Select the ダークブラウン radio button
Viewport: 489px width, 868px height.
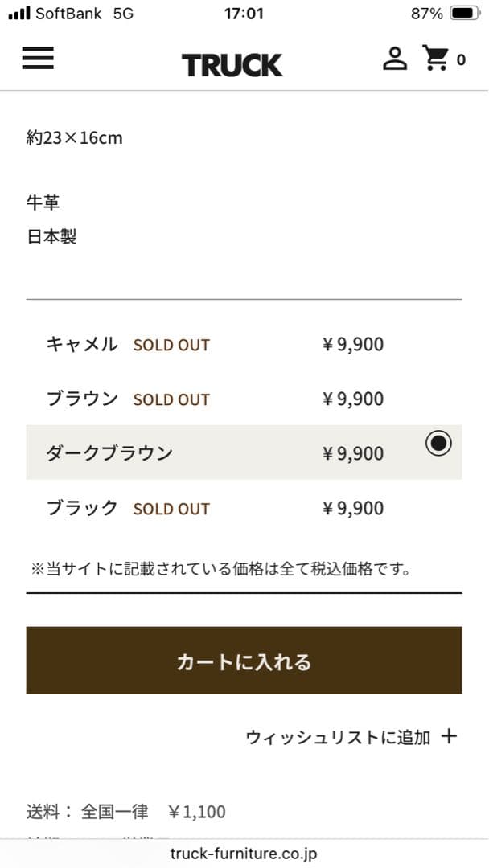[438, 443]
